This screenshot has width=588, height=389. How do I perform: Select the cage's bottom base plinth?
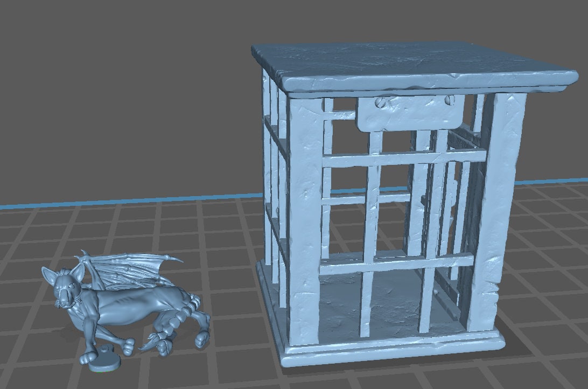pos(393,353)
